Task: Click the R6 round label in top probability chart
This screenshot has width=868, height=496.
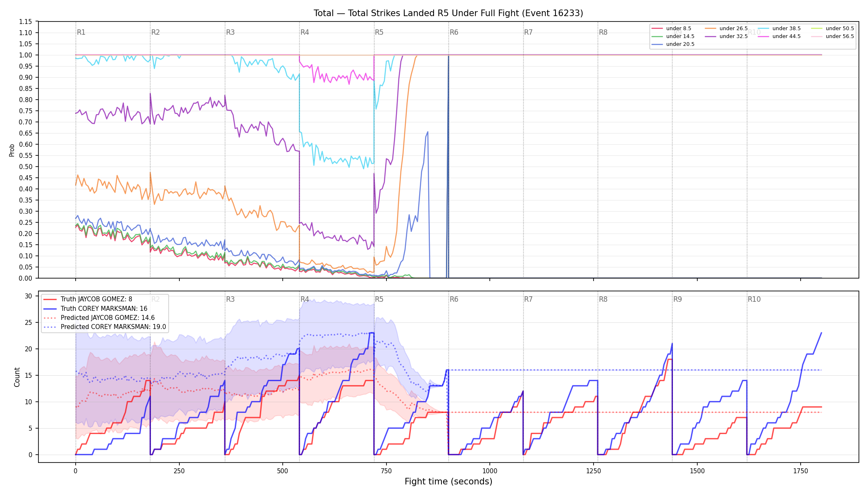Action: click(x=454, y=32)
